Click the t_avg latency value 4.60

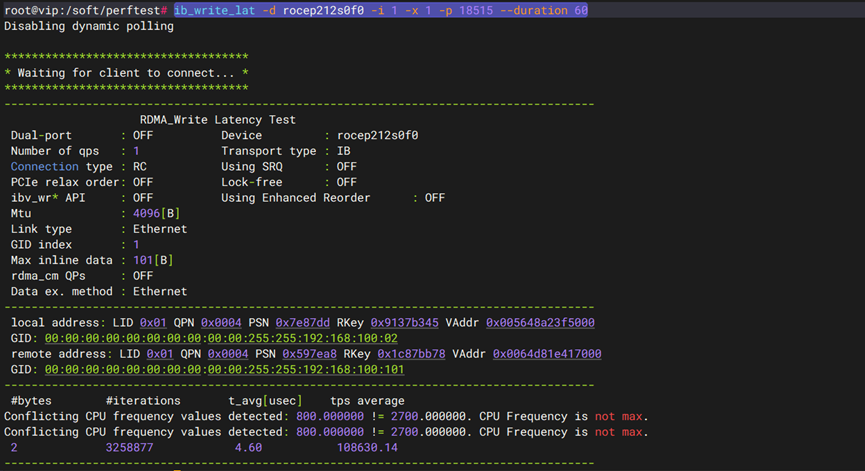coord(247,449)
